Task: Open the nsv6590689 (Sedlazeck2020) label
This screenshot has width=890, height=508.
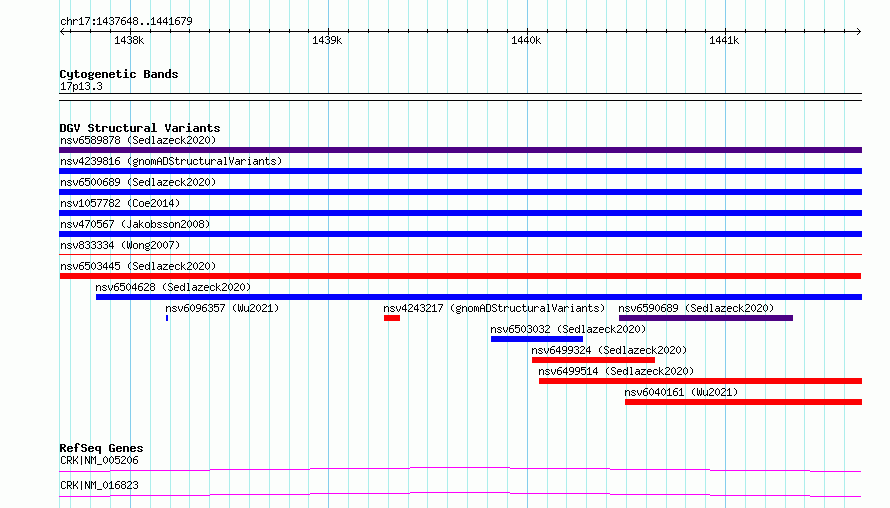Action: 696,308
